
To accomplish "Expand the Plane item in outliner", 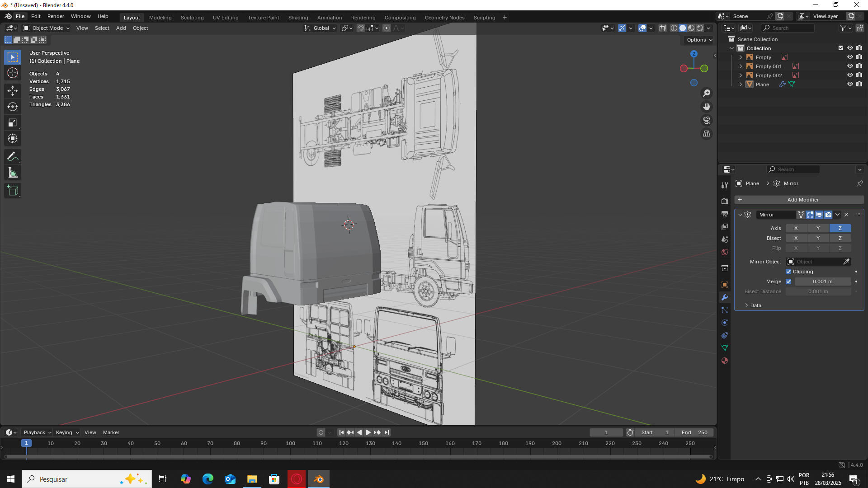I will (741, 84).
